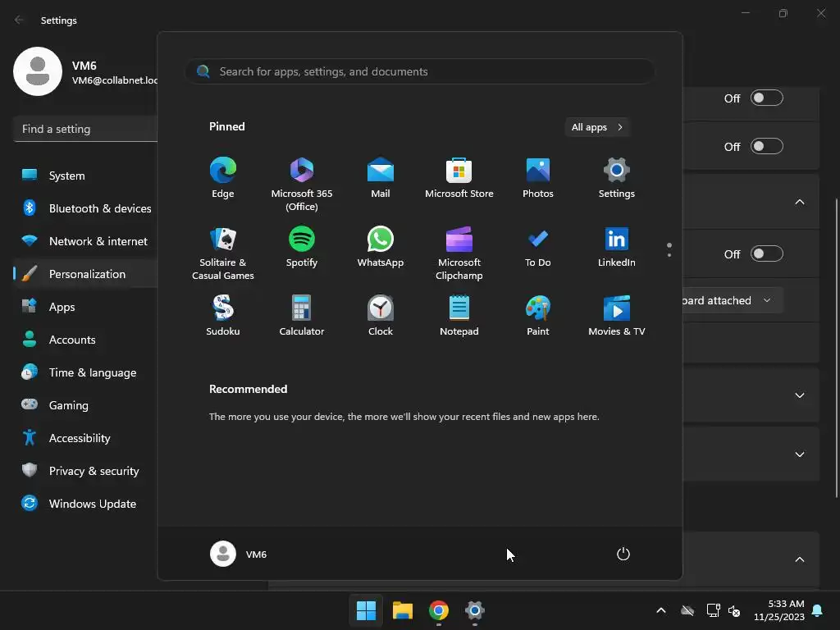
Task: Launch the Photos app
Action: point(538,178)
